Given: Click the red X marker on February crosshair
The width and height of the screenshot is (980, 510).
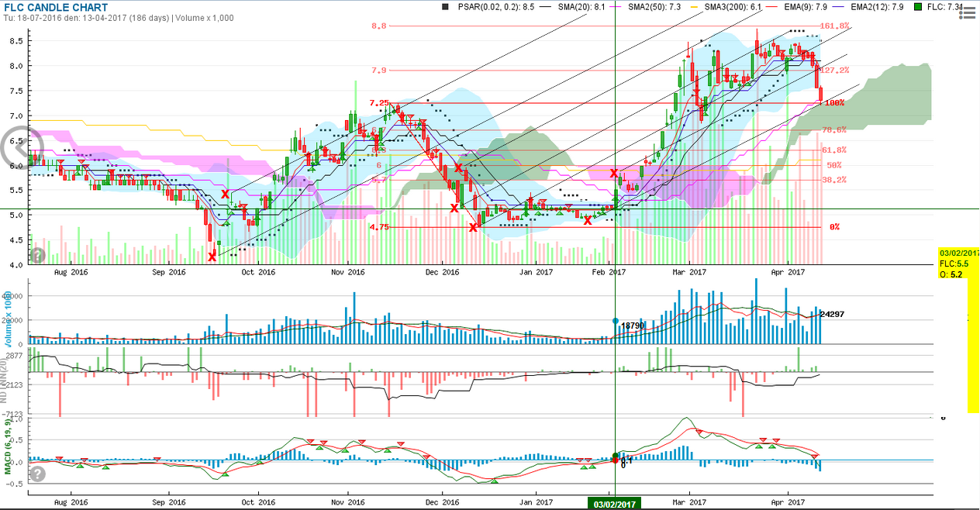Looking at the screenshot, I should (x=615, y=173).
